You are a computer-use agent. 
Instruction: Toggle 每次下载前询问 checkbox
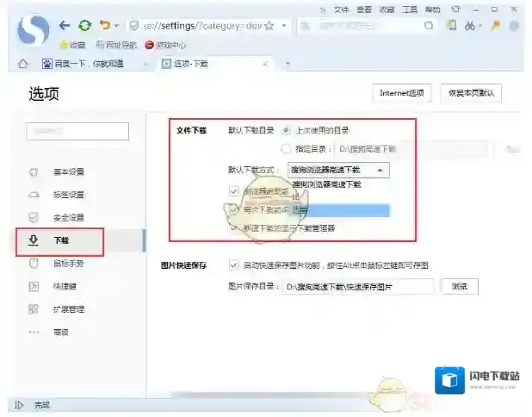pos(234,210)
